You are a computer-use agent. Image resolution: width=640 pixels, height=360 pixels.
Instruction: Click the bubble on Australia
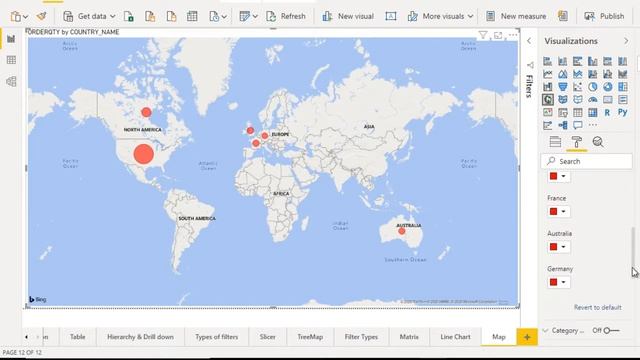click(x=402, y=231)
